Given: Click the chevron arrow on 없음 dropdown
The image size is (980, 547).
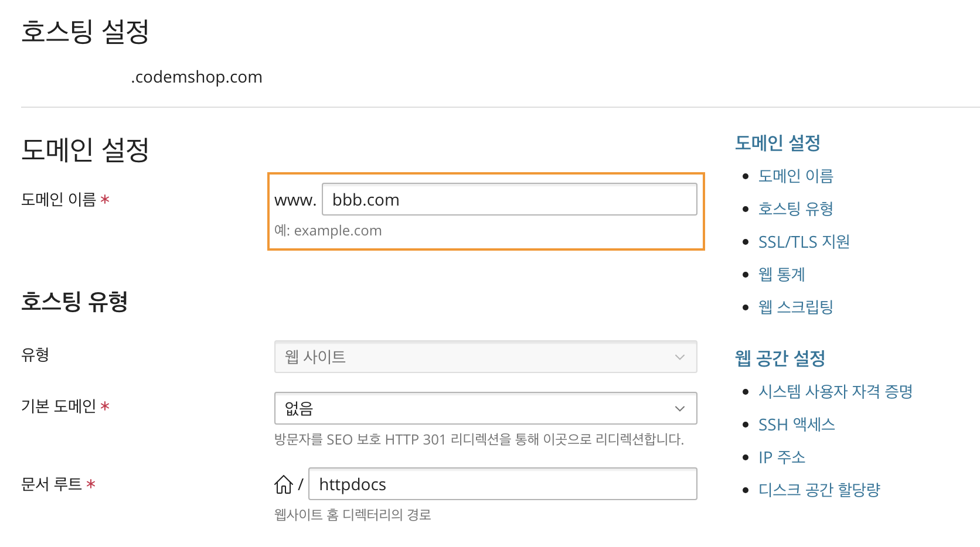Looking at the screenshot, I should pyautogui.click(x=680, y=408).
